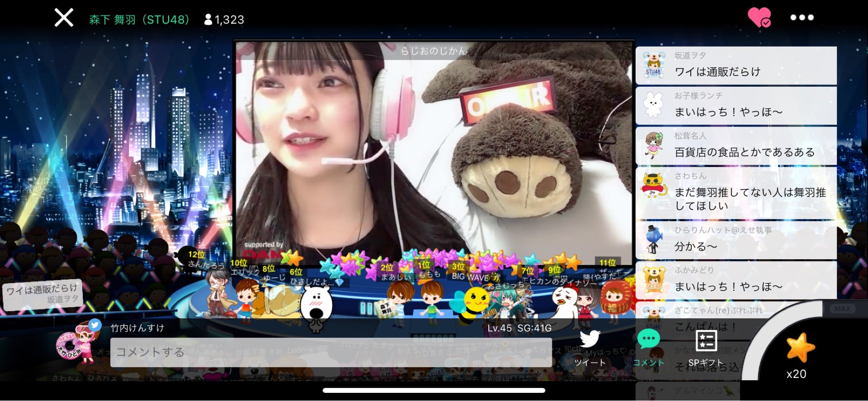Viewport: 868px width, 401px height.
Task: Tap the room name 森下 舞羽(STU48)
Action: pyautogui.click(x=139, y=20)
